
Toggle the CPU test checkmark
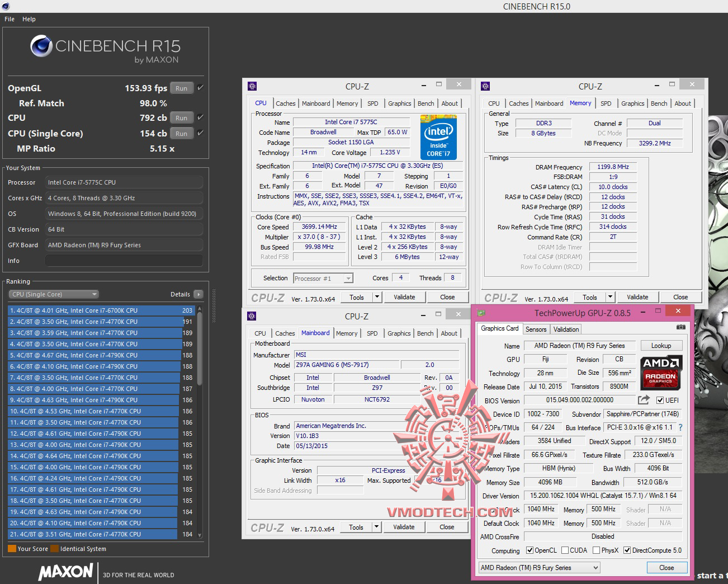tap(200, 117)
